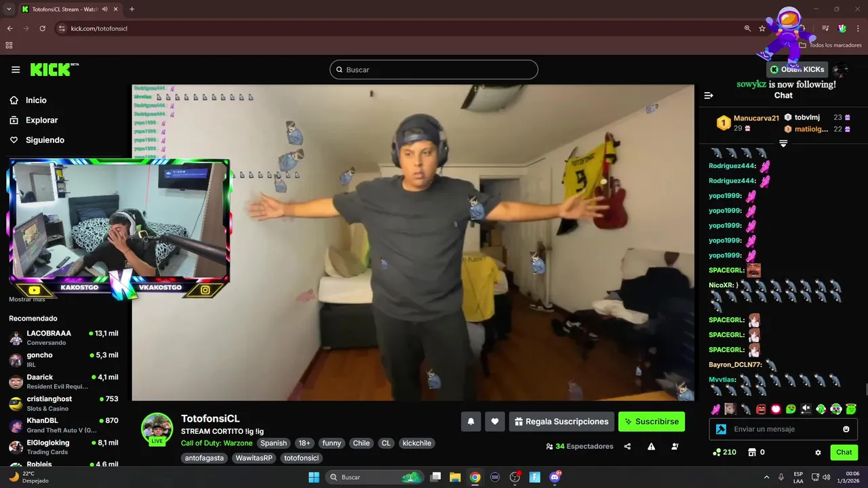Click the notification bell button
Viewport: 868px width, 488px height.
[471, 422]
